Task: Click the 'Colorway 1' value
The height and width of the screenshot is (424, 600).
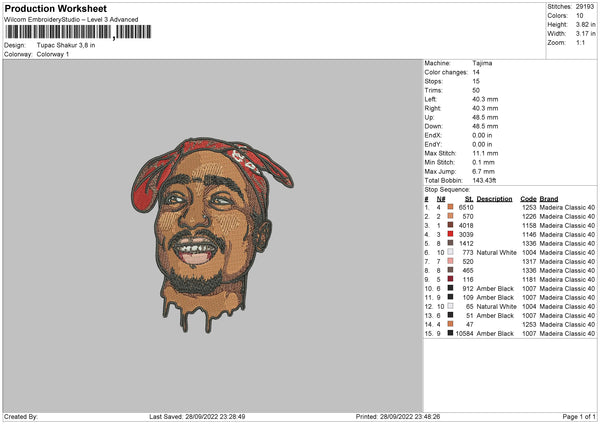Action: coord(53,54)
